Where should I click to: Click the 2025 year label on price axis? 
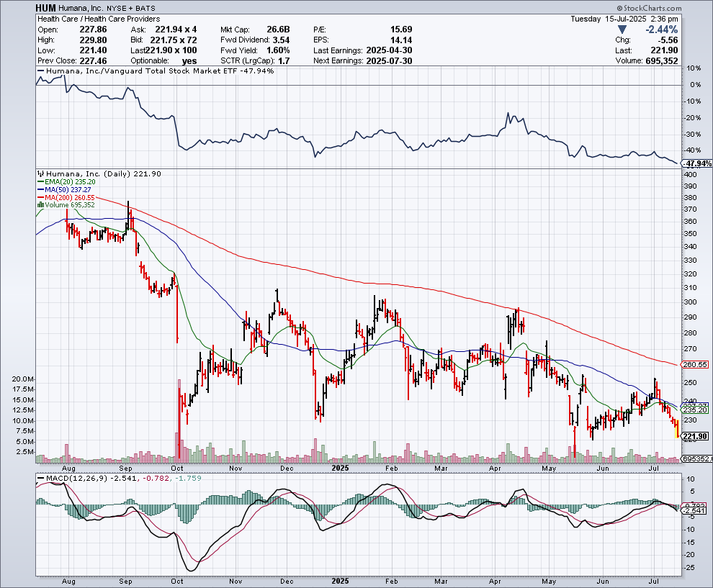340,468
